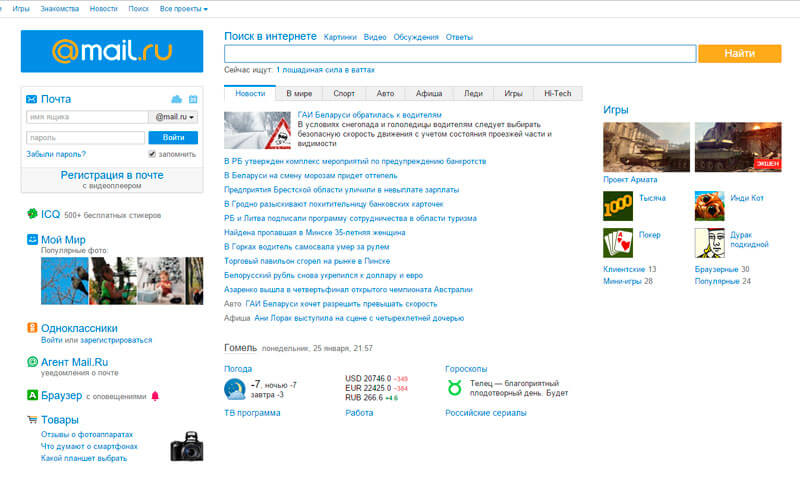Click the orange Найти search button

740,53
